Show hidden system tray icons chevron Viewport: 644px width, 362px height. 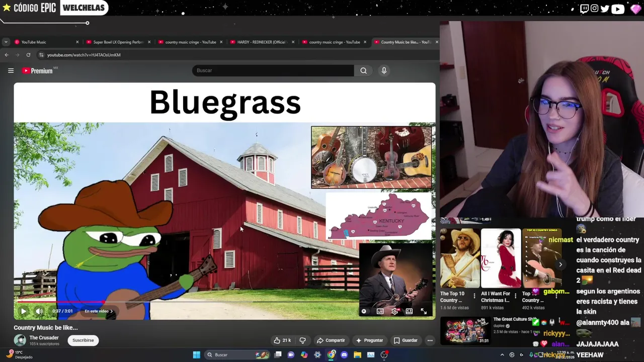[x=502, y=355]
